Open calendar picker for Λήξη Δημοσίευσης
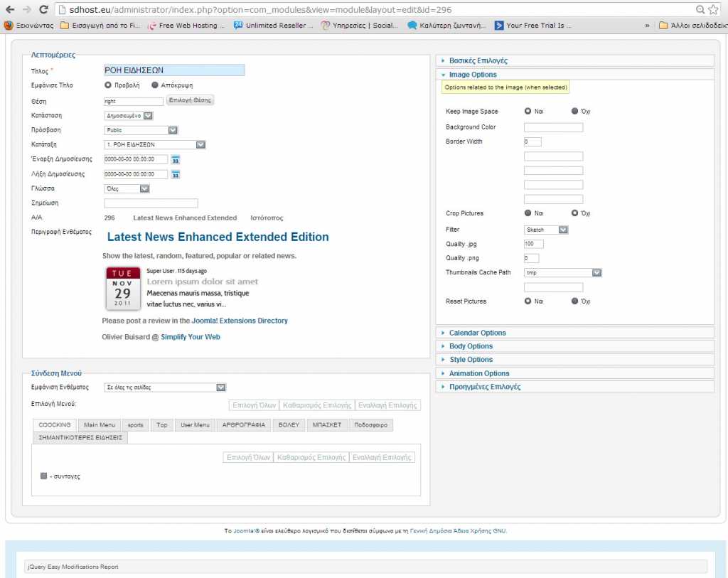Screen dimensions: 728x578 (176, 175)
